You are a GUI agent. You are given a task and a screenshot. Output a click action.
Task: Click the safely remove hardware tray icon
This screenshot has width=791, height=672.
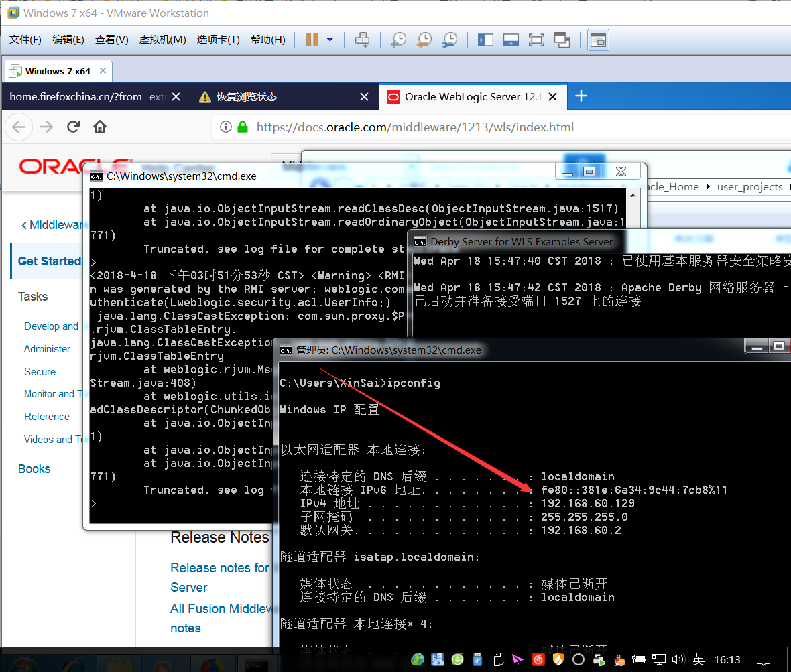pos(498,659)
